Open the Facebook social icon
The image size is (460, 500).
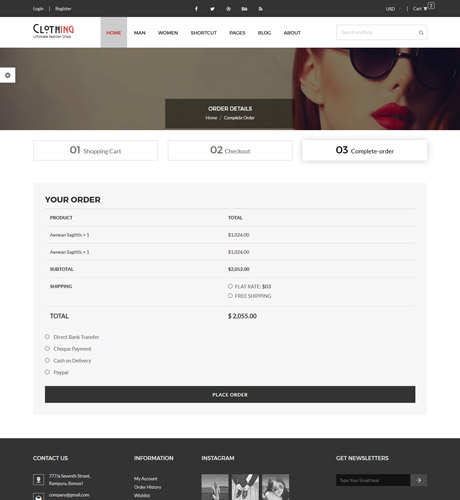196,9
